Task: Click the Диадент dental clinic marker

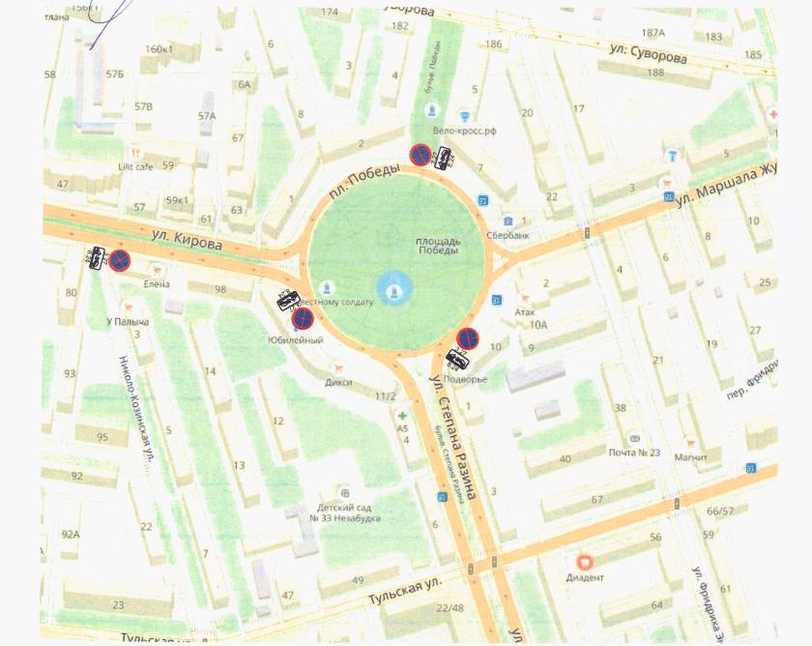Action: (x=584, y=561)
